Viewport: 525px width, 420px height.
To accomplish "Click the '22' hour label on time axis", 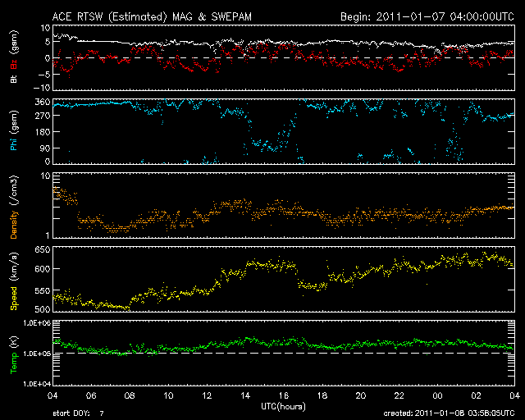I will pos(399,396).
